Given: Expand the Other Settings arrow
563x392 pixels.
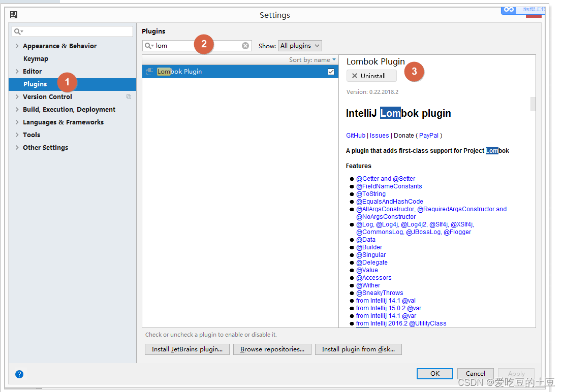Looking at the screenshot, I should pyautogui.click(x=17, y=147).
